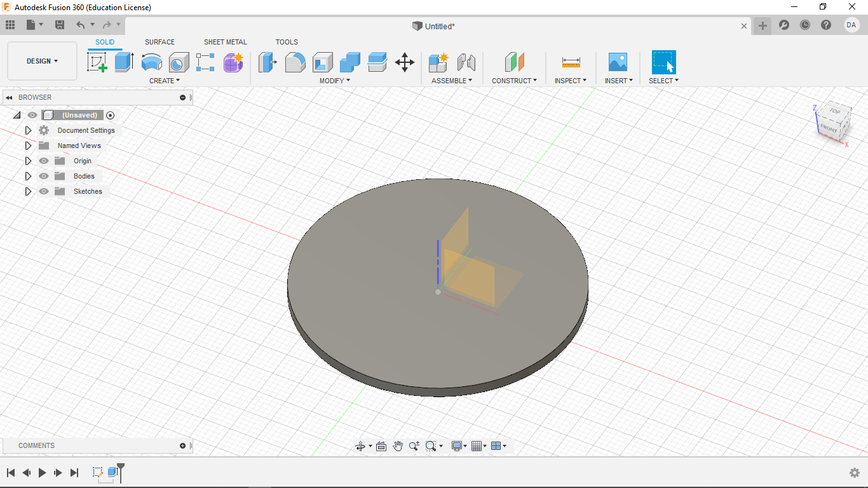Switch to the SURFACE tab

pos(159,42)
